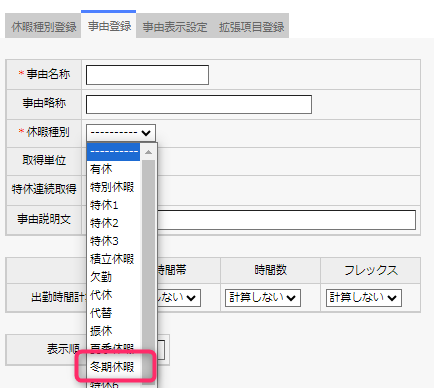Pick 特休2 in the dropdown list
Image resolution: width=434 pixels, height=388 pixels.
click(x=113, y=223)
